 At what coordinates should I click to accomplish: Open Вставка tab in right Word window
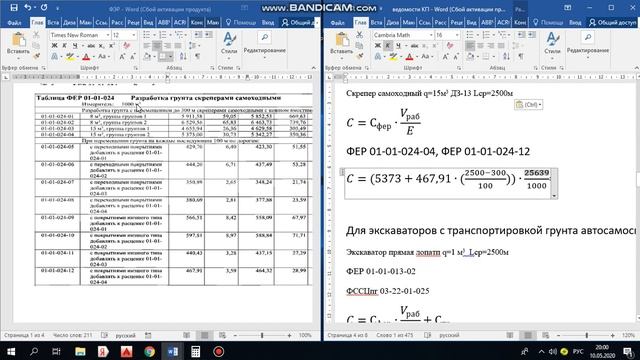(x=376, y=22)
